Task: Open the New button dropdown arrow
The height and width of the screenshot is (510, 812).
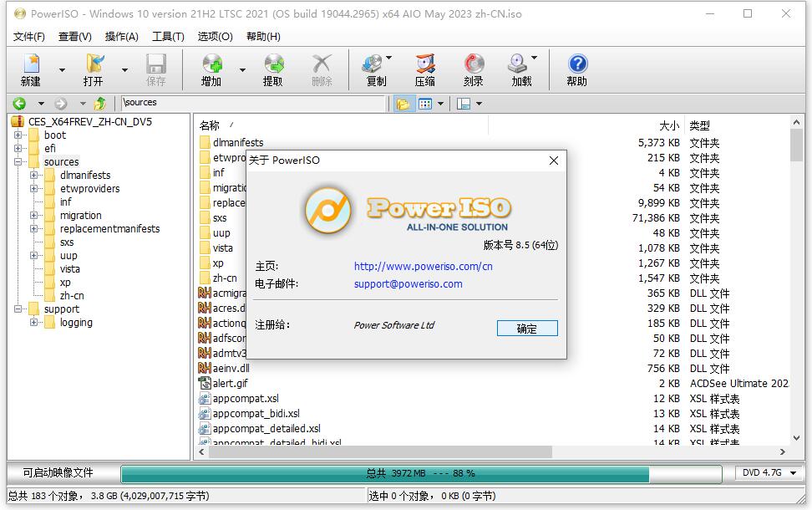Action: click(62, 70)
